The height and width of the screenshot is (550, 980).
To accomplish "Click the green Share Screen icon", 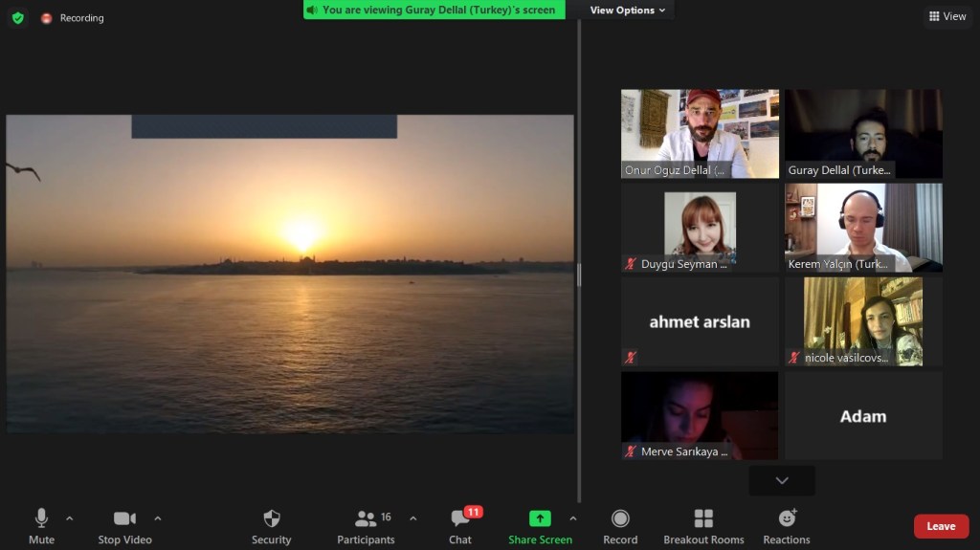I will click(x=540, y=518).
